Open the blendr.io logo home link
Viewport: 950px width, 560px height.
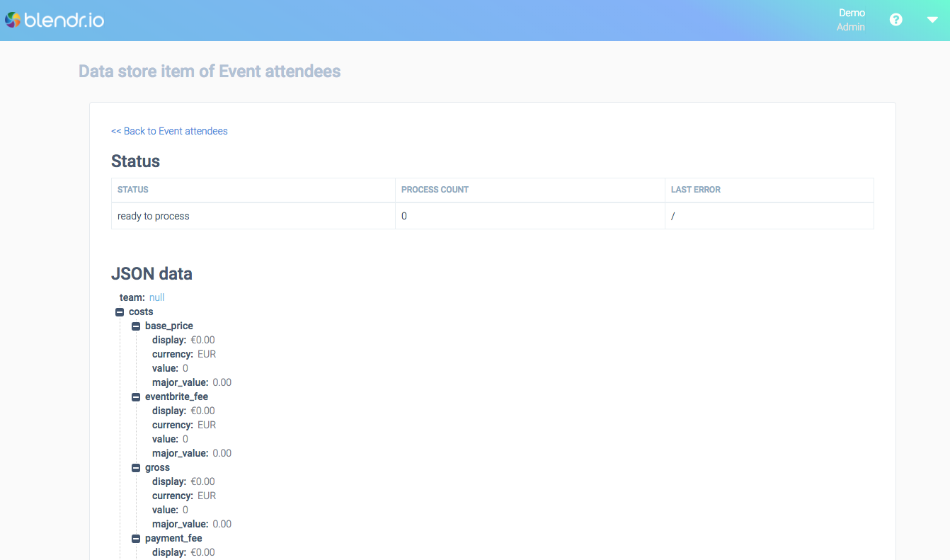55,20
